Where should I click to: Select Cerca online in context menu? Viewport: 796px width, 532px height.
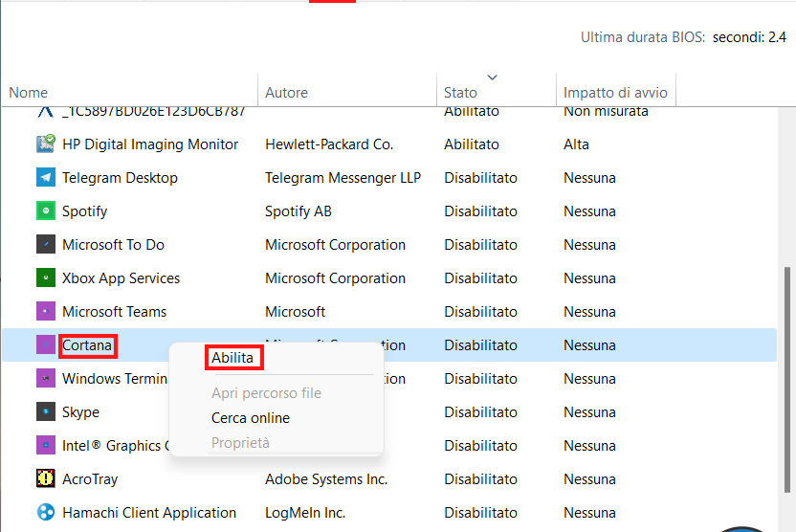(251, 418)
